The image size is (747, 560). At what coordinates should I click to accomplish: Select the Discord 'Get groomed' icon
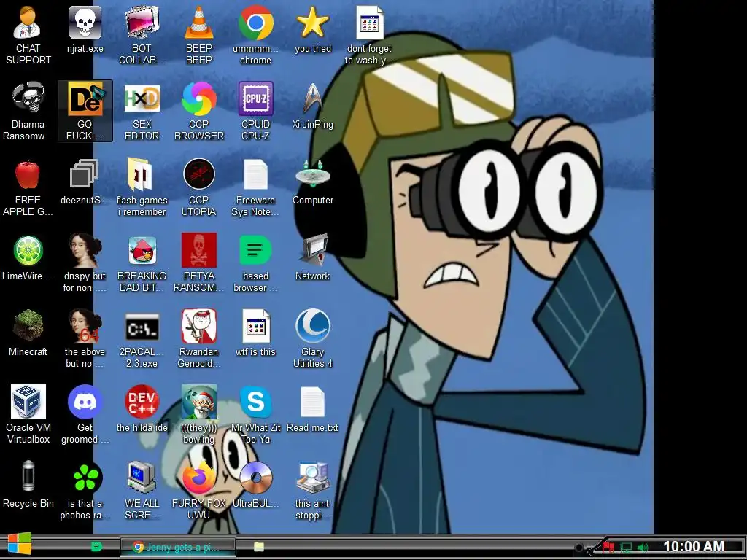pos(85,414)
